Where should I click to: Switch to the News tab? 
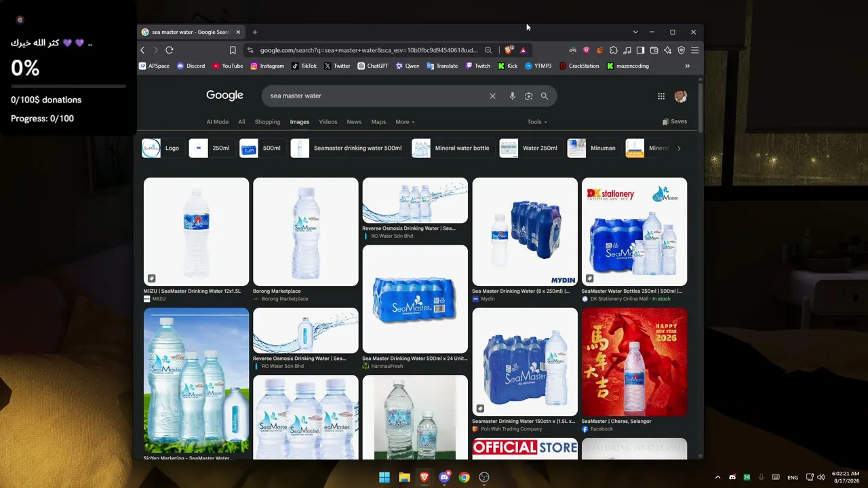click(x=354, y=122)
